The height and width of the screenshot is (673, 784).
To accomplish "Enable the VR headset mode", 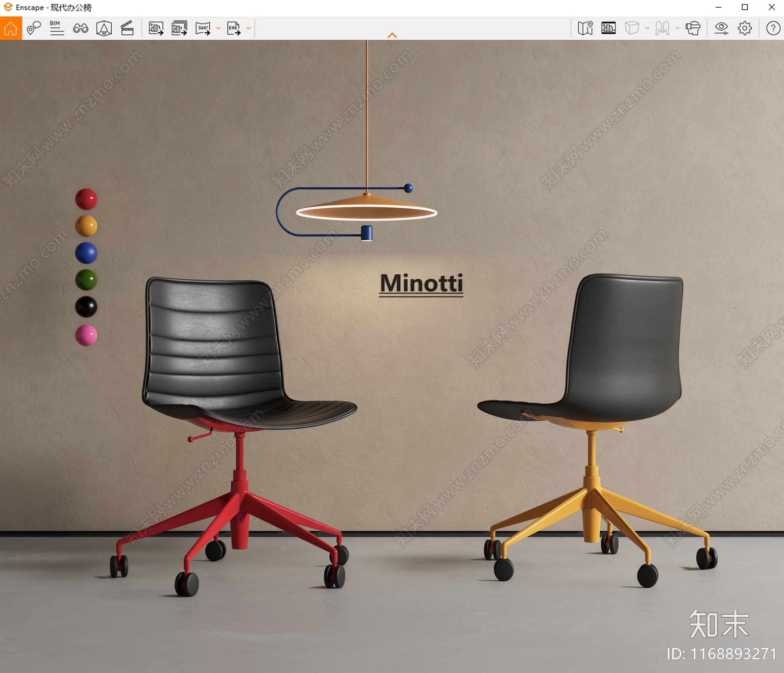I will pos(693,28).
